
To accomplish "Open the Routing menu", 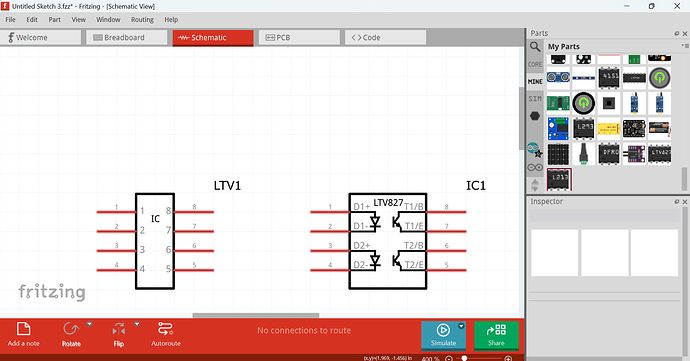I will [x=142, y=20].
